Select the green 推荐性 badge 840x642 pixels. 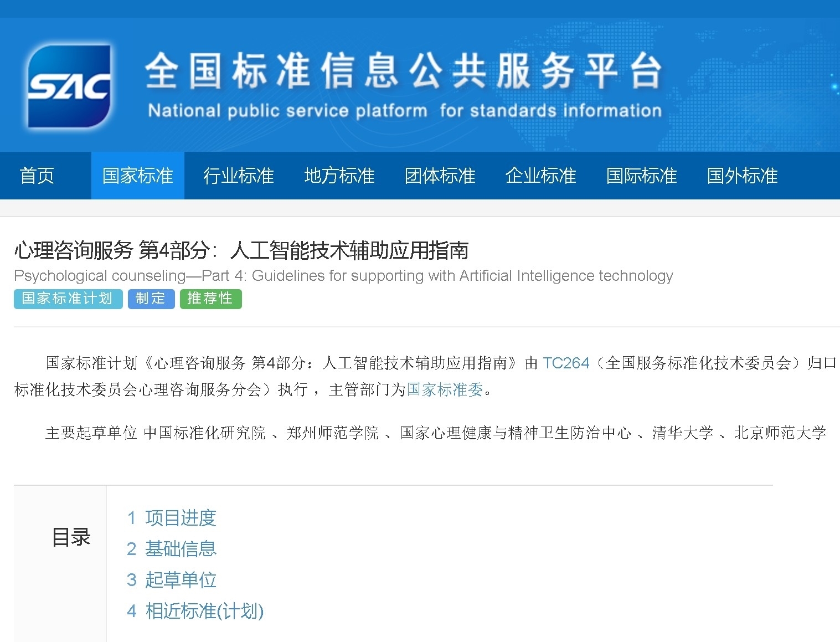210,299
